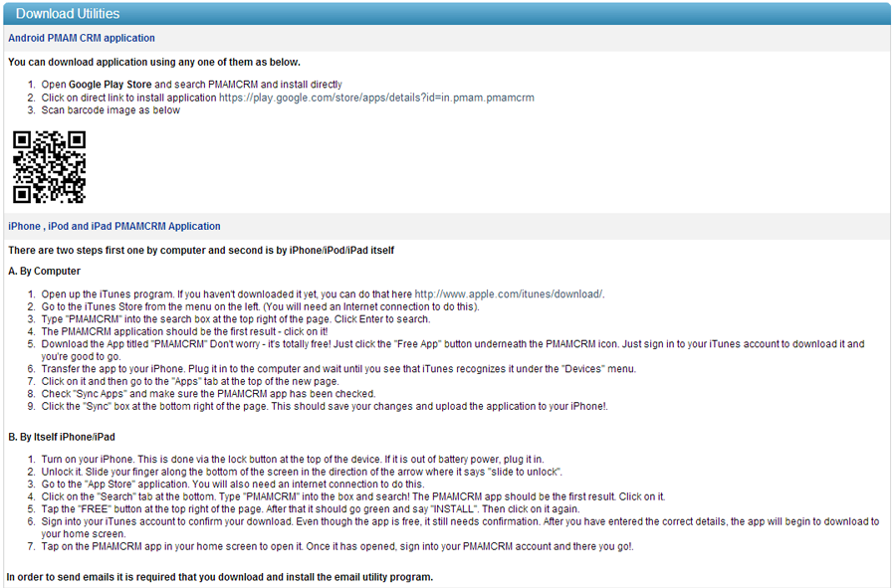Click the 'Sign into your iTunes account' step

click(460, 528)
